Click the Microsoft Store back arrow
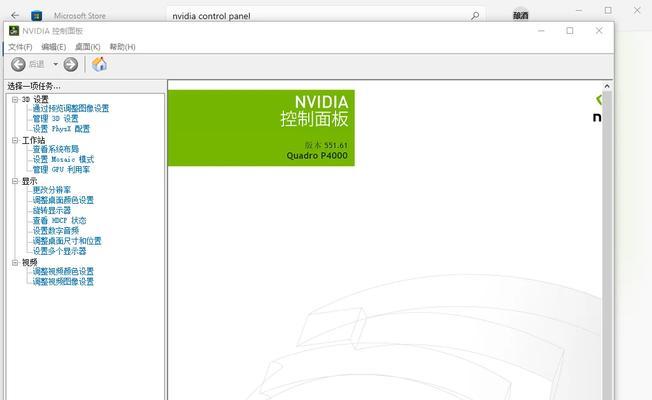The width and height of the screenshot is (652, 400). pos(15,15)
